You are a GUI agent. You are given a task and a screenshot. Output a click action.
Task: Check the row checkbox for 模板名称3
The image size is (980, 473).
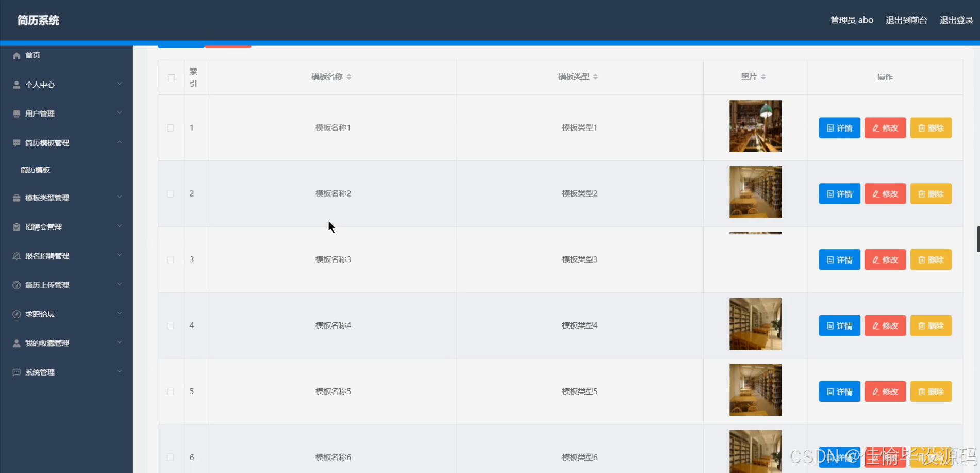170,259
